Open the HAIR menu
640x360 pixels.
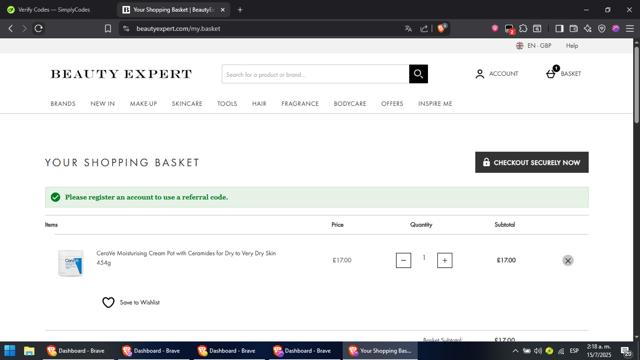tap(259, 104)
